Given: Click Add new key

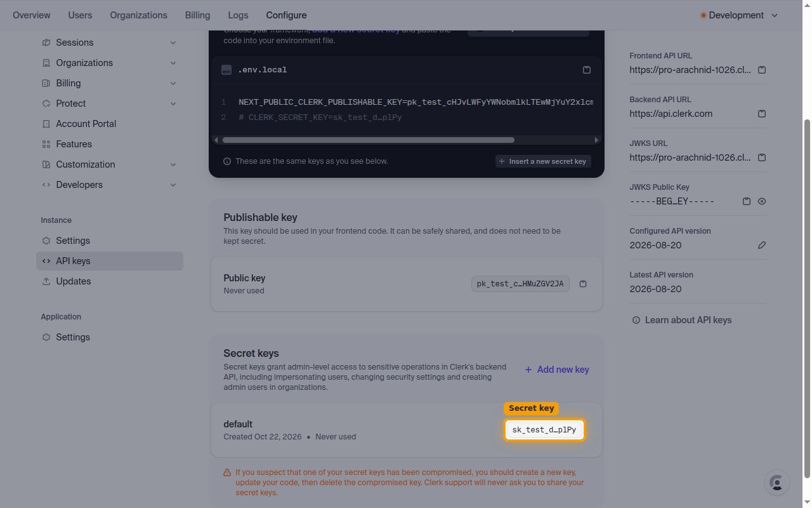Looking at the screenshot, I should click(x=557, y=370).
